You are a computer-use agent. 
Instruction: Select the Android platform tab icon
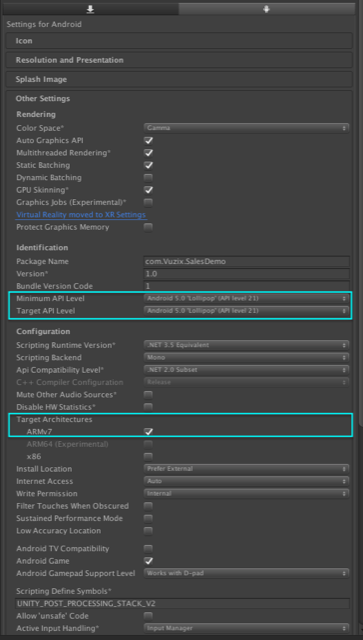[x=266, y=9]
